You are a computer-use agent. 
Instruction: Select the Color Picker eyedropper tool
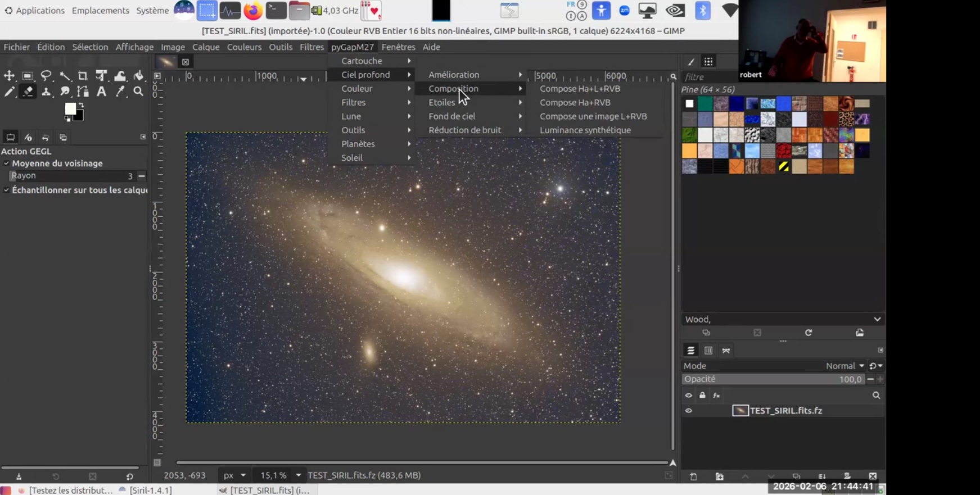pos(120,92)
